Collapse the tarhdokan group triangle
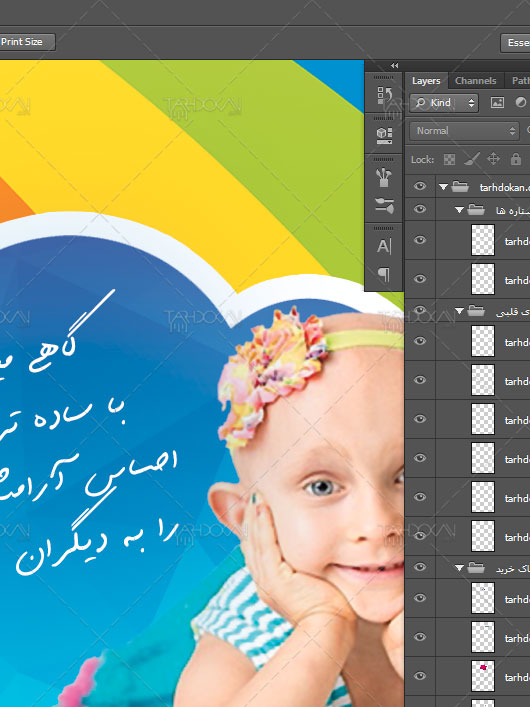 pyautogui.click(x=443, y=187)
